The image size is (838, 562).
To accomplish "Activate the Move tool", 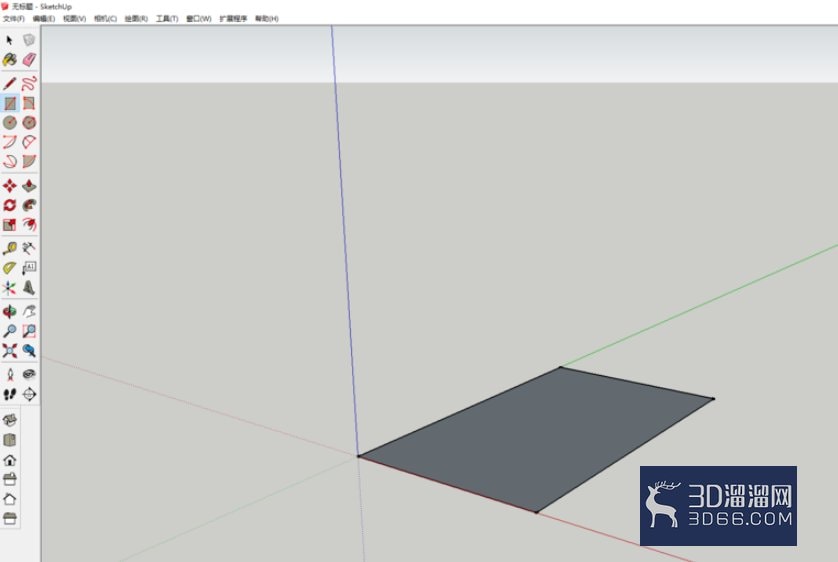I will [x=10, y=185].
